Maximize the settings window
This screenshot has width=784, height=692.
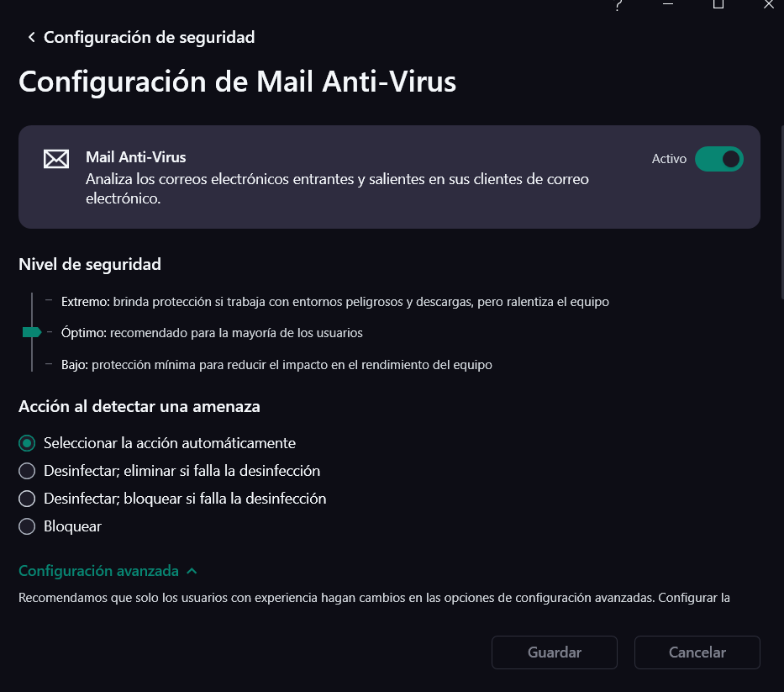(x=718, y=4)
